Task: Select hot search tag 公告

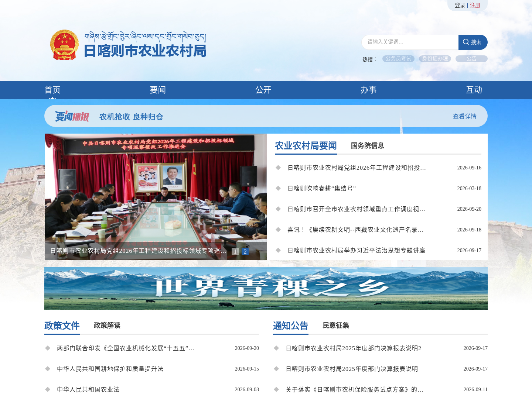Action: pos(471,59)
